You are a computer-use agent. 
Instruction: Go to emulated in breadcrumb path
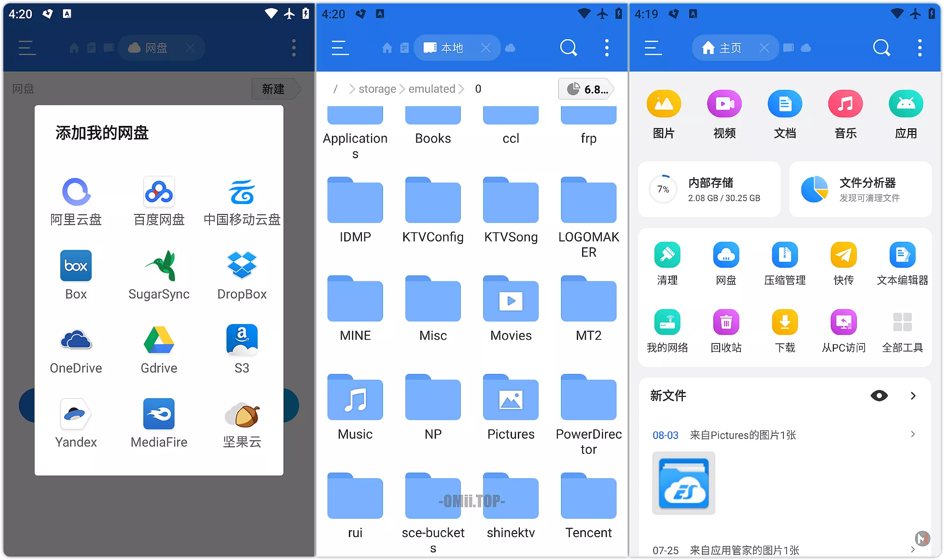coord(432,89)
